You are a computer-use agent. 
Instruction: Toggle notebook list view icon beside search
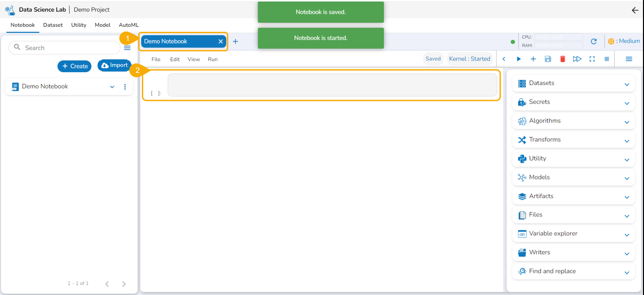[127, 48]
